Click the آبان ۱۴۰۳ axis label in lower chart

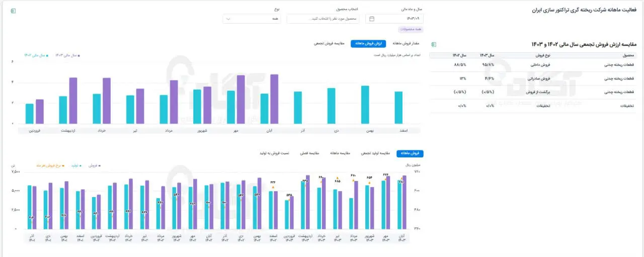pyautogui.click(x=401, y=237)
